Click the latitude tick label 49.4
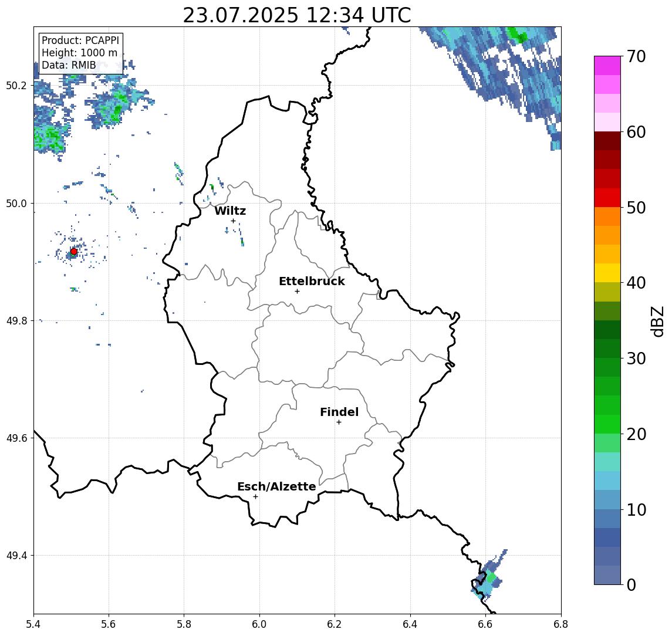The image size is (672, 636). click(x=16, y=556)
